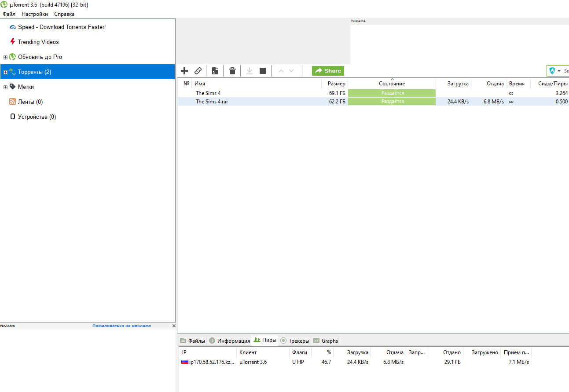This screenshot has width=569, height=392.
Task: Open the Справка menu
Action: click(64, 14)
